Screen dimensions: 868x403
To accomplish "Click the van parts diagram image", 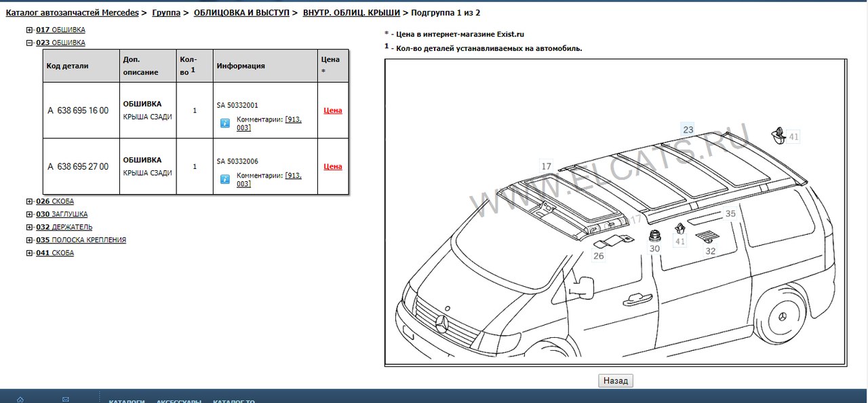I will coord(616,212).
